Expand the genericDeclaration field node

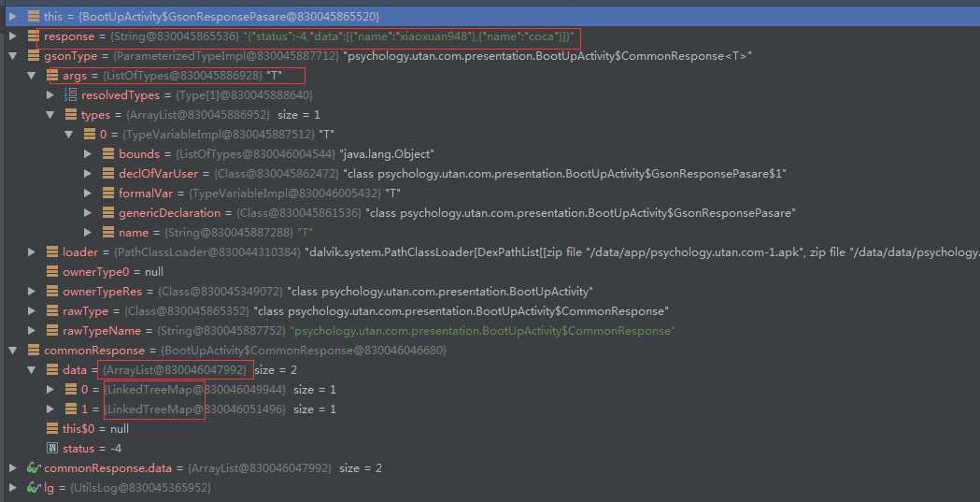pos(88,213)
